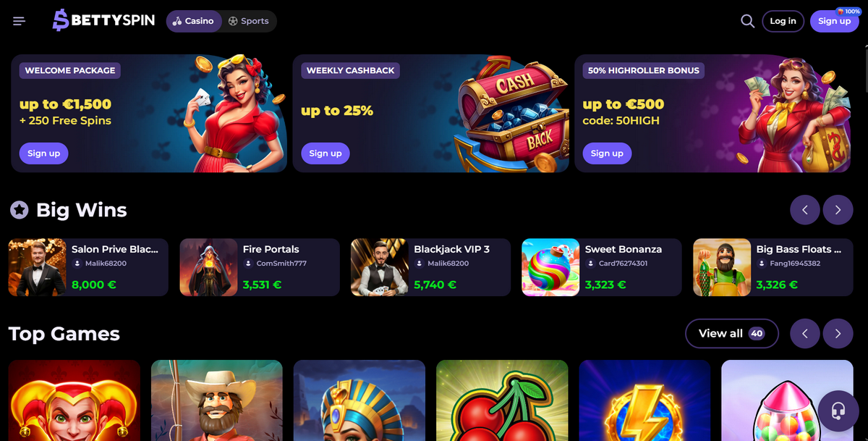This screenshot has height=441, width=868.
Task: Show previous Big Wins with left arrow
Action: tap(805, 210)
